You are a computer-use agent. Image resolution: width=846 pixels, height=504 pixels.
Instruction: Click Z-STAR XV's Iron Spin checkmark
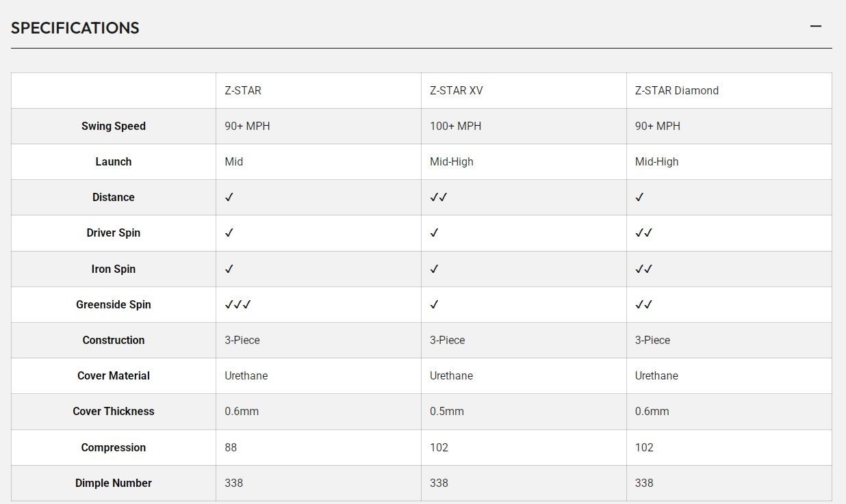435,269
